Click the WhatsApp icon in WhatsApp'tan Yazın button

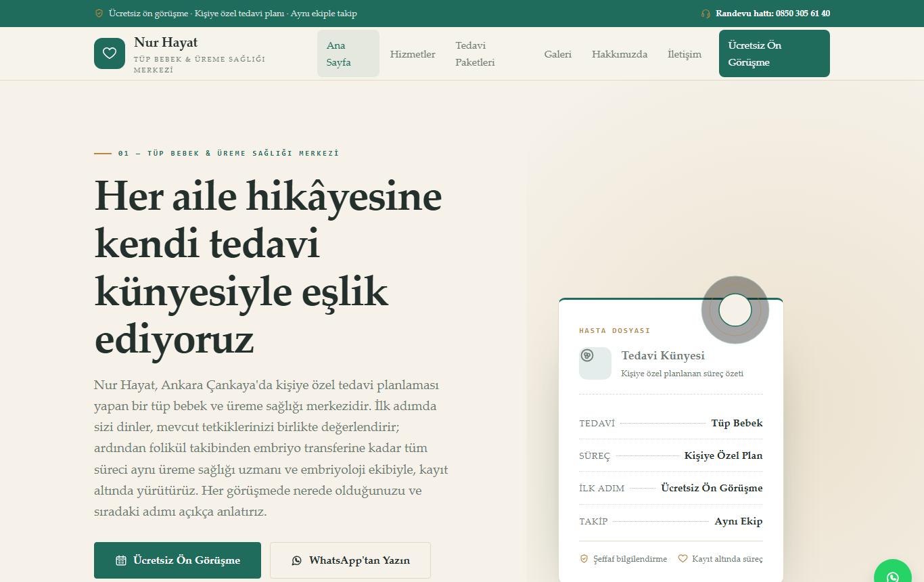coord(296,560)
